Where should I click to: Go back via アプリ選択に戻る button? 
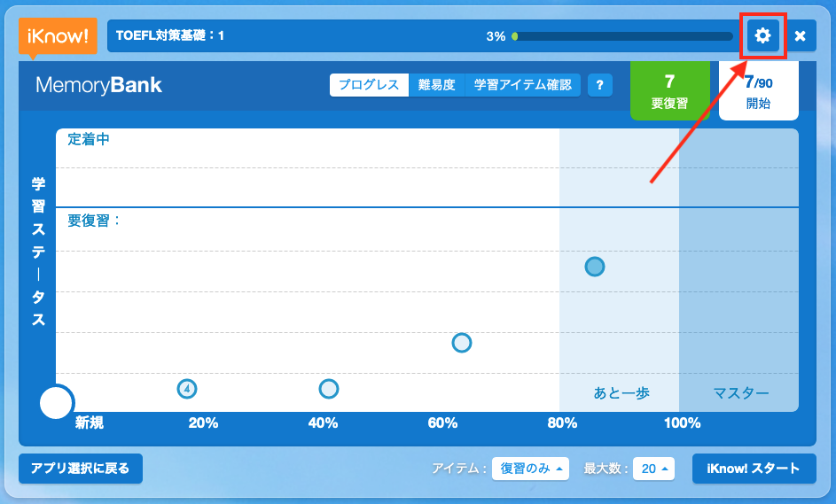point(81,469)
